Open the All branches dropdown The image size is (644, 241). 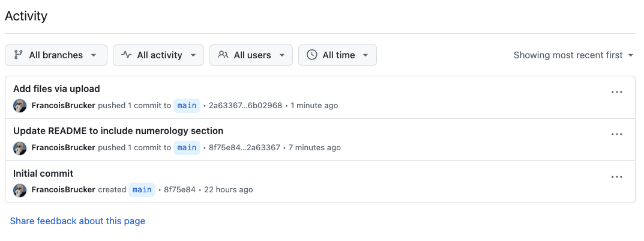[x=56, y=55]
